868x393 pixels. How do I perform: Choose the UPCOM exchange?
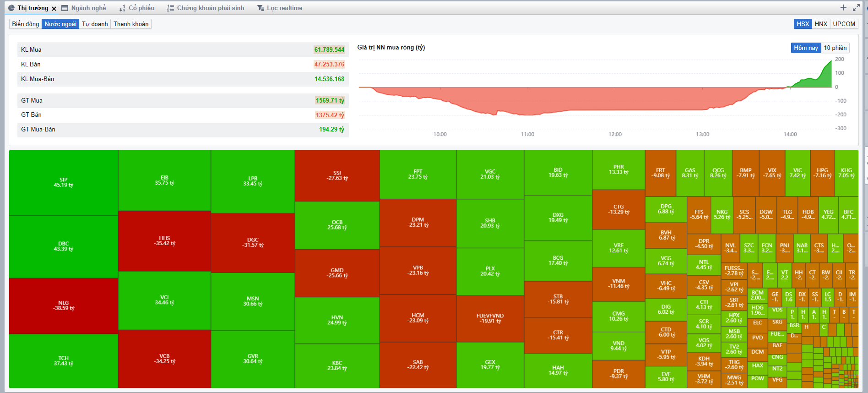click(x=844, y=24)
